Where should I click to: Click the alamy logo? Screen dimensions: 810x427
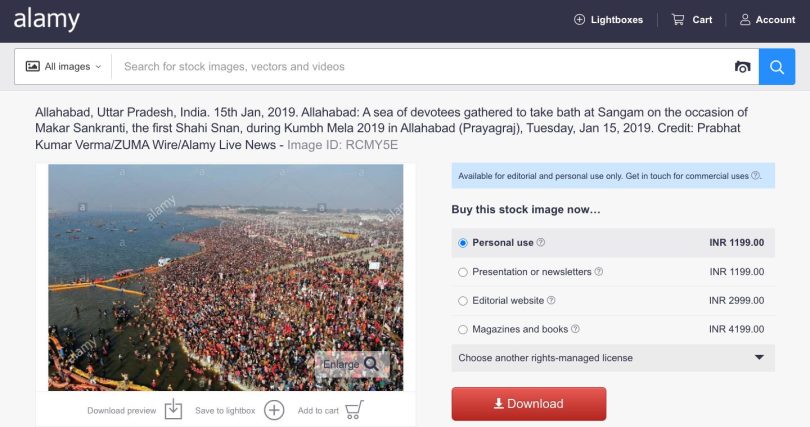[46, 19]
